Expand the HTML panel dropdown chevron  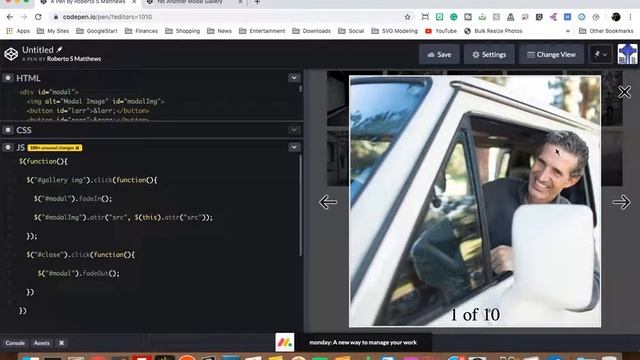point(294,78)
